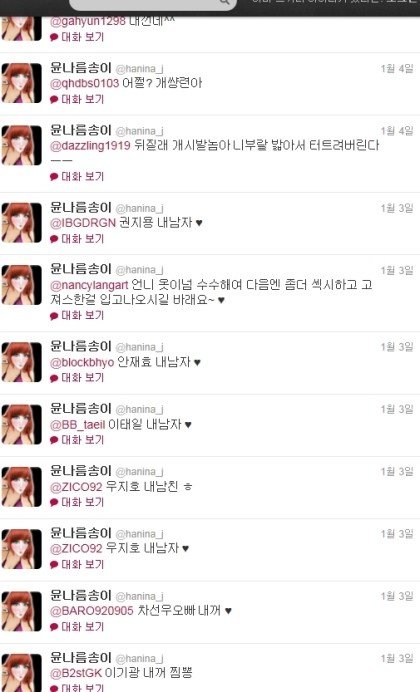Click the @nancylangart mention
Viewport: 420px width, 692px height.
coord(89,285)
